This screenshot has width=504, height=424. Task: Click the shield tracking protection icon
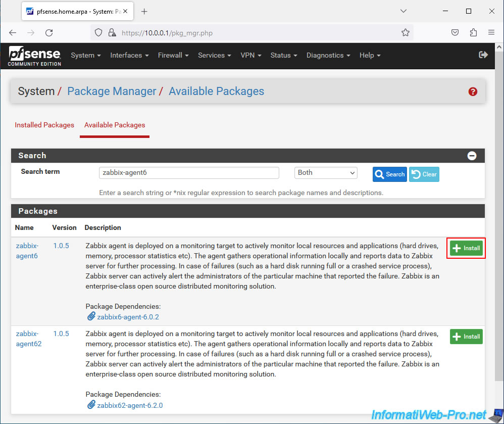[98, 33]
